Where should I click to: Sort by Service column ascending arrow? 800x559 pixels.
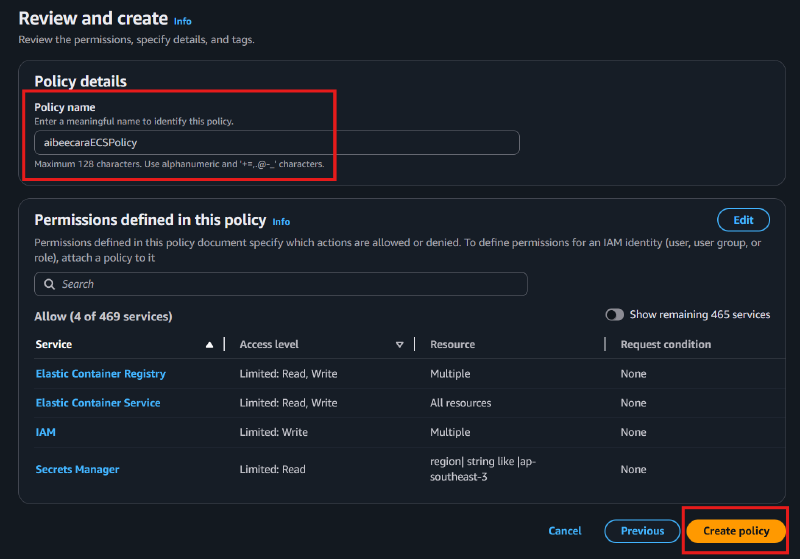pos(209,345)
